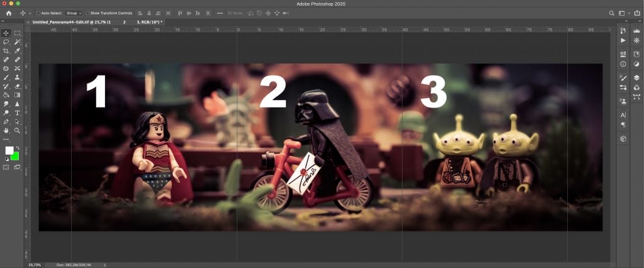Click the 3D video camera scale icon
This screenshot has width=644, height=268.
point(286,13)
